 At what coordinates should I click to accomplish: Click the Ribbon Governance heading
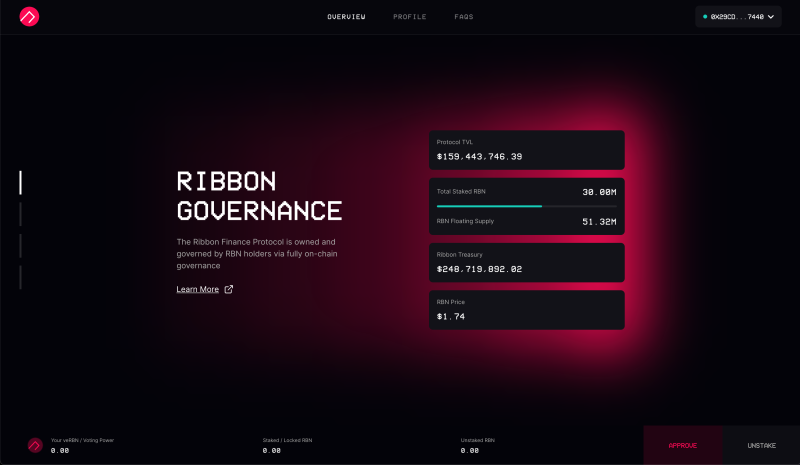pyautogui.click(x=259, y=197)
